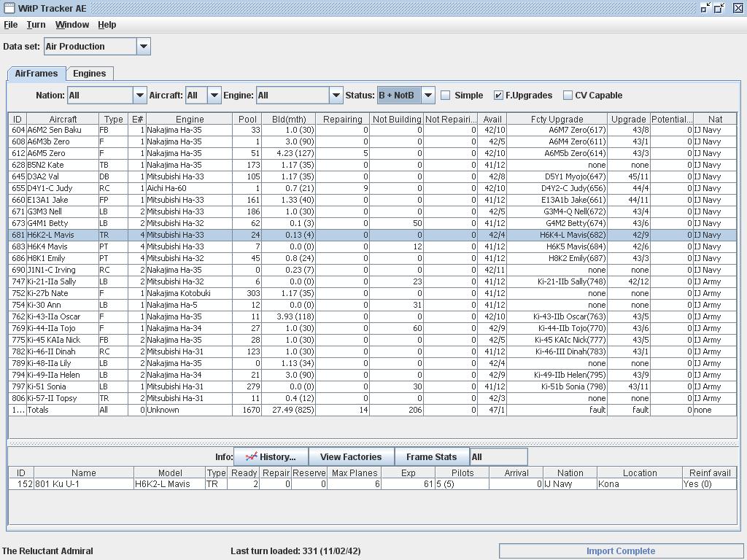Select the A6M2 Sen Baku row

coord(373,130)
